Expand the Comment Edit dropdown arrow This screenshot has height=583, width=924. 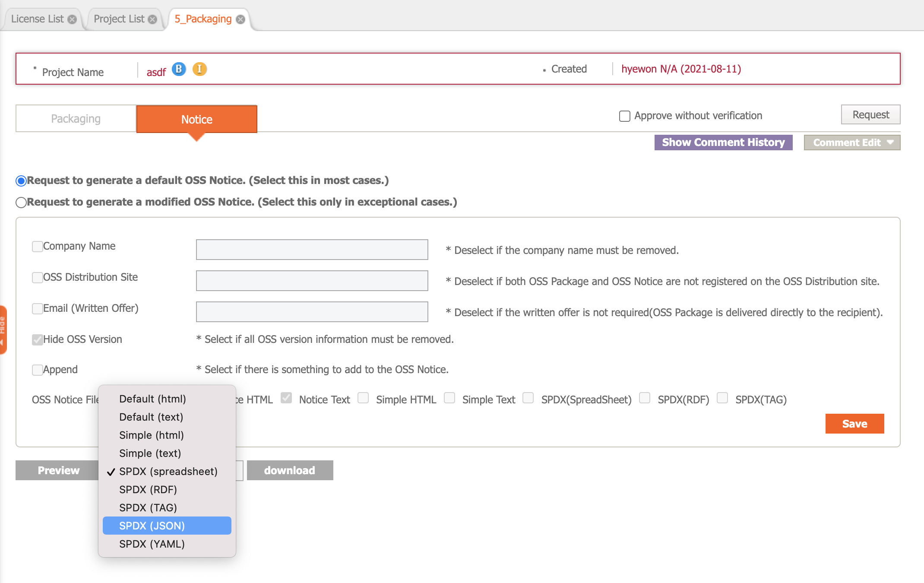pos(890,143)
